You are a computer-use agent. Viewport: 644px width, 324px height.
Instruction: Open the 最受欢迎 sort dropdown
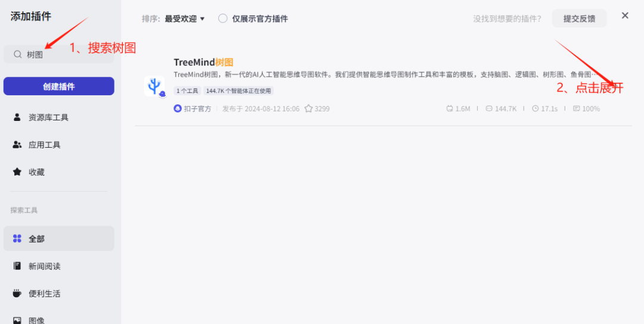pos(184,19)
